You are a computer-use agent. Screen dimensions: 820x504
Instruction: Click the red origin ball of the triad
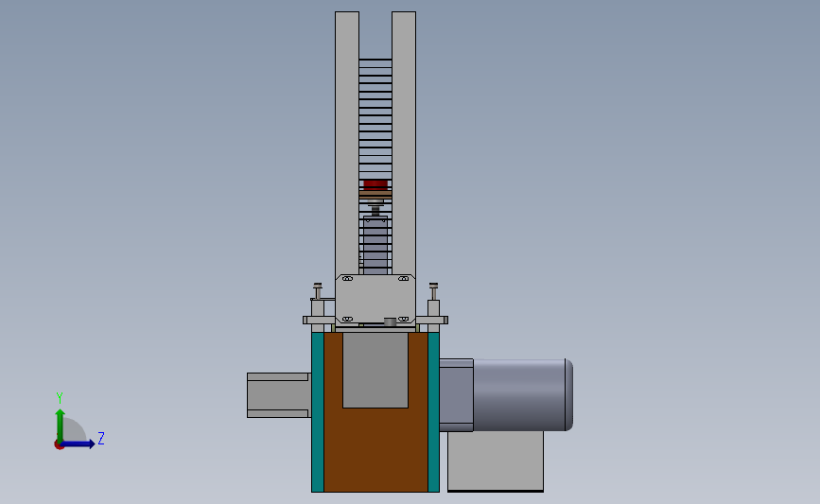click(x=59, y=445)
